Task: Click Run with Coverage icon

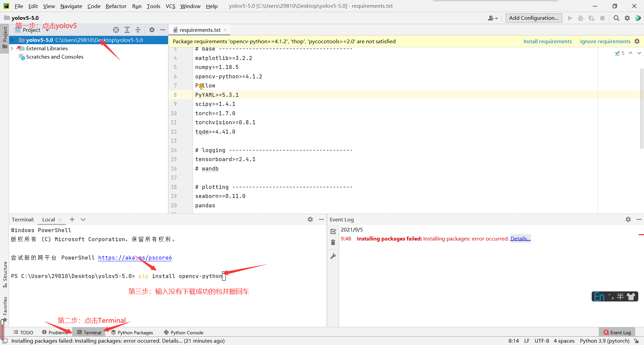Action: 592,18
